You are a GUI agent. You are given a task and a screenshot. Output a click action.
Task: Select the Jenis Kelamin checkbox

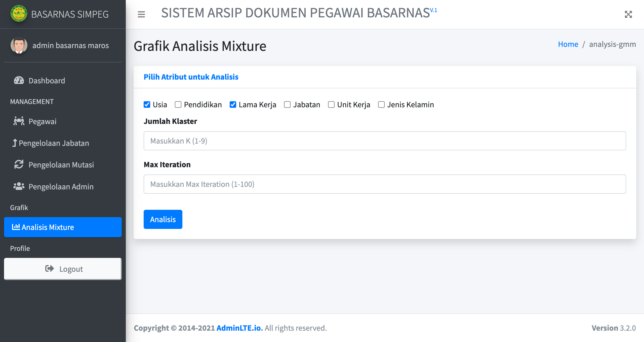tap(381, 105)
